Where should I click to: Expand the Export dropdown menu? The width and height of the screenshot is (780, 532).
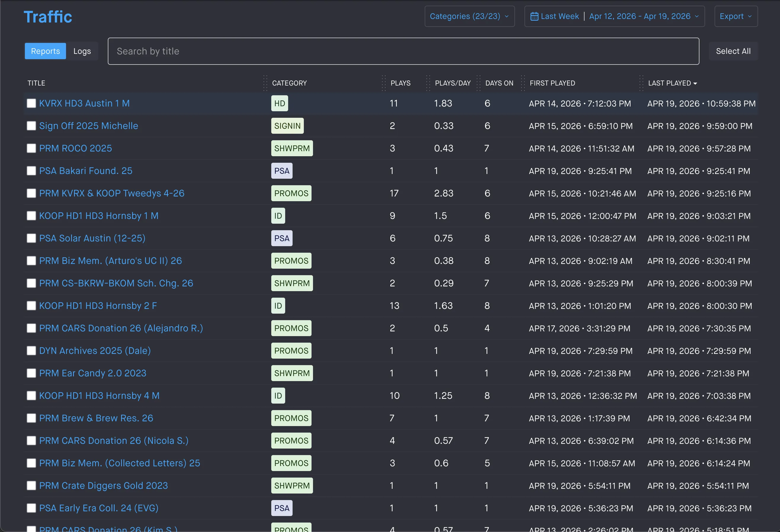[736, 17]
